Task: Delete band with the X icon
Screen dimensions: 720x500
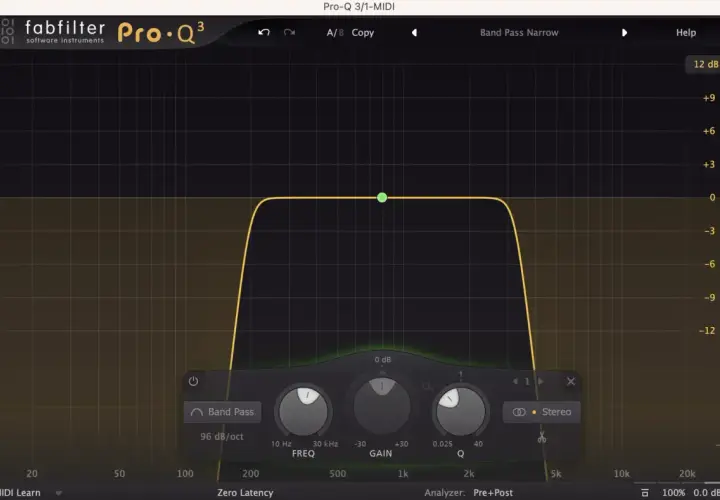Action: click(x=571, y=382)
